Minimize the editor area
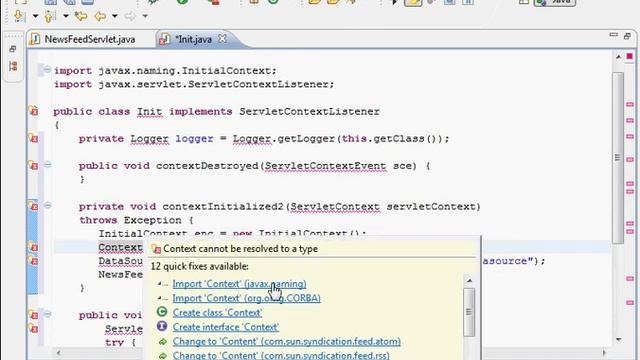 (x=613, y=35)
